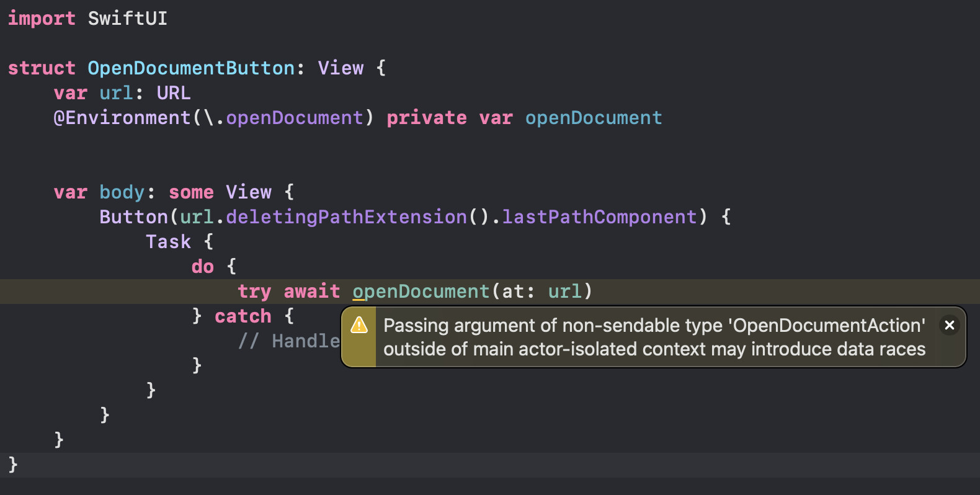Click the try keyword
This screenshot has width=980, height=495.
tap(254, 292)
